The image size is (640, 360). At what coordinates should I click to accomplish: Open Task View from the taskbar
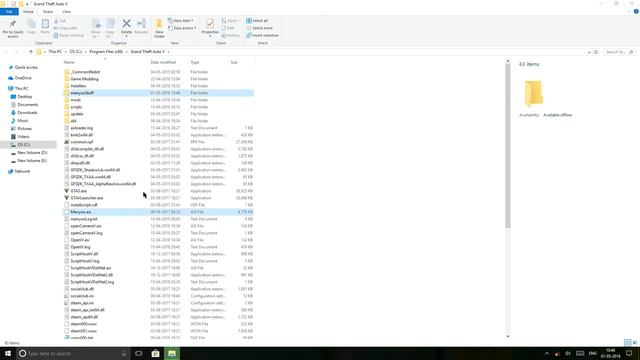[139, 353]
